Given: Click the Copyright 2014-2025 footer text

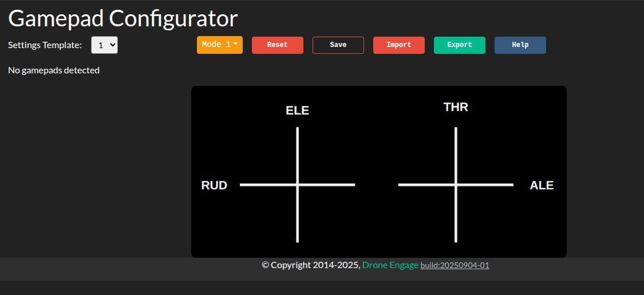Looking at the screenshot, I should pyautogui.click(x=311, y=265).
